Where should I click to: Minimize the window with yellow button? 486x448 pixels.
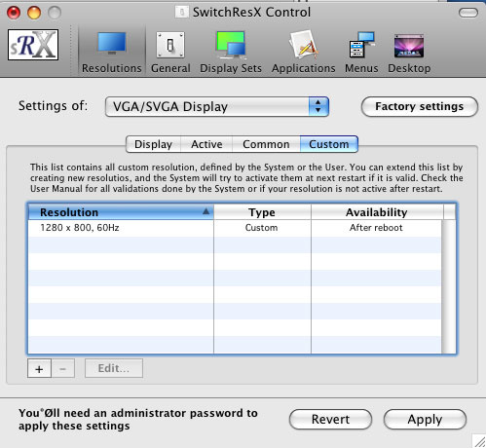[34, 13]
